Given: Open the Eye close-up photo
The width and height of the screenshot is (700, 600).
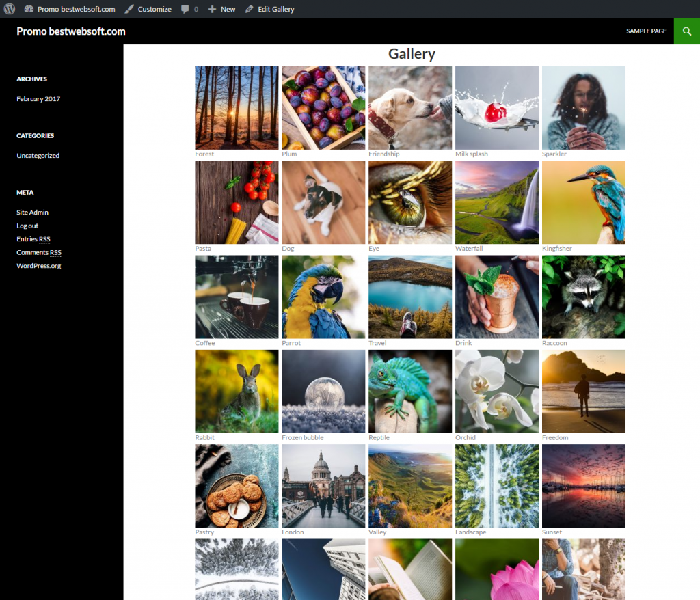Looking at the screenshot, I should tap(410, 202).
